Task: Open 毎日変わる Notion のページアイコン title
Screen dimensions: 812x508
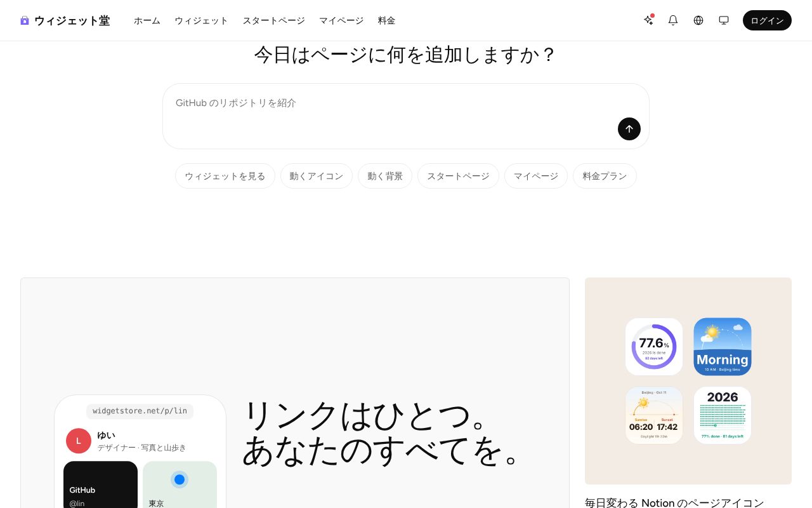Action: [674, 502]
